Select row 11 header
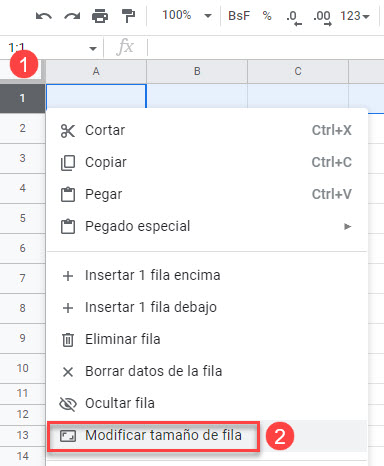The height and width of the screenshot is (466, 384). pos(22,393)
